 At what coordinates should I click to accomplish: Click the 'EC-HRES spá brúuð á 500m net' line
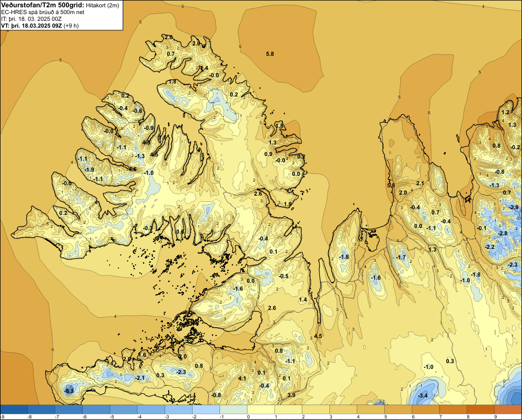tap(43, 12)
